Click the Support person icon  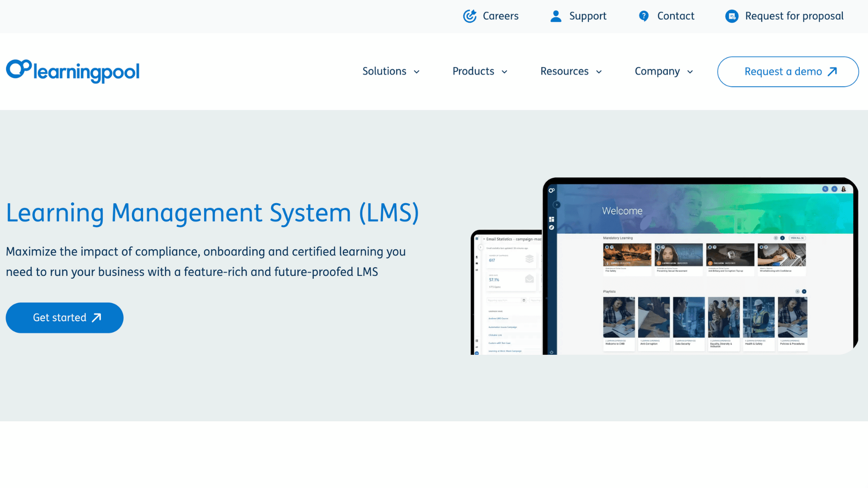(556, 16)
